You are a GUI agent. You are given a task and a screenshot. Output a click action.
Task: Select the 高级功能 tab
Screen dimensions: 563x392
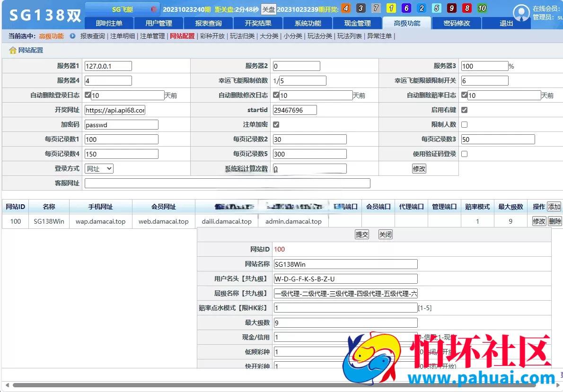[x=407, y=23]
